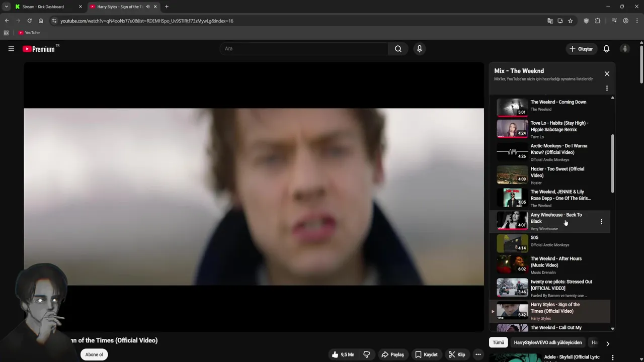The width and height of the screenshot is (644, 362).
Task: Open browser profile icon in toolbar
Action: tap(626, 21)
